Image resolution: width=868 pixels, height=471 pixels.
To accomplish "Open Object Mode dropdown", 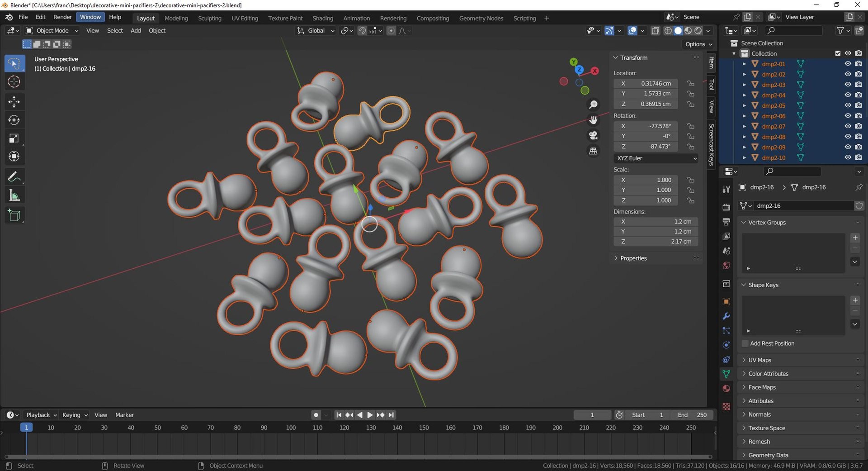I will click(52, 31).
